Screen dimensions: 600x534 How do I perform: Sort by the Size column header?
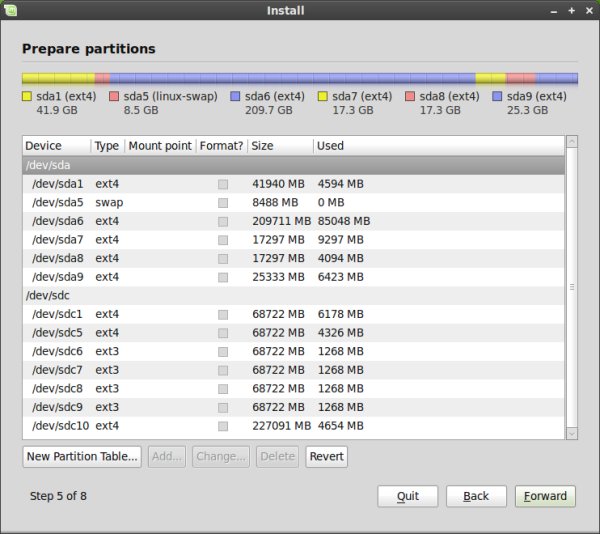click(279, 146)
